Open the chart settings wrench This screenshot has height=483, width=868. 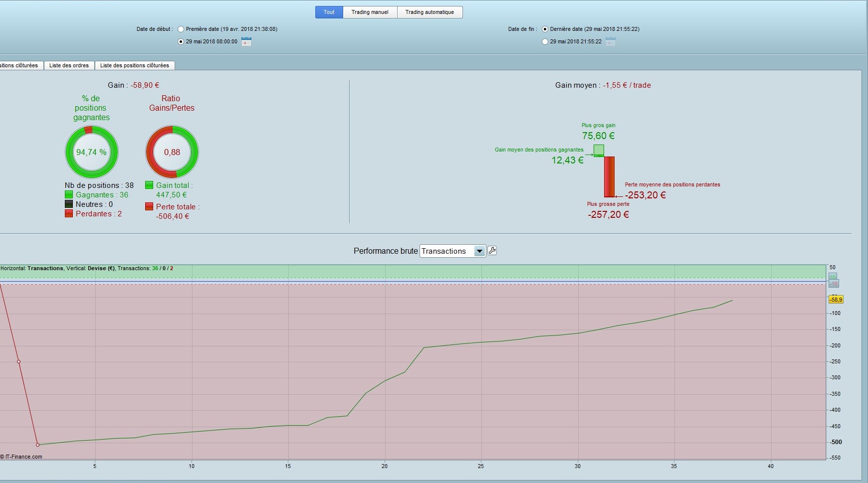tap(492, 251)
